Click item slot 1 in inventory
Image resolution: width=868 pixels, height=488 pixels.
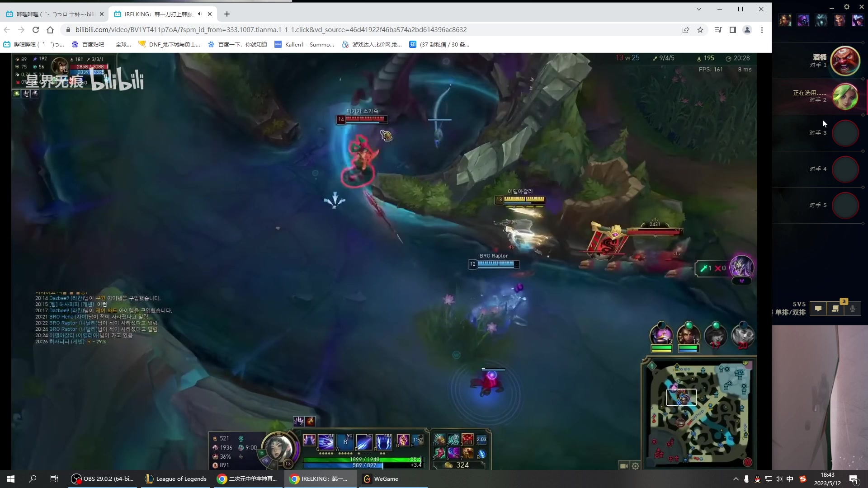coord(439,439)
